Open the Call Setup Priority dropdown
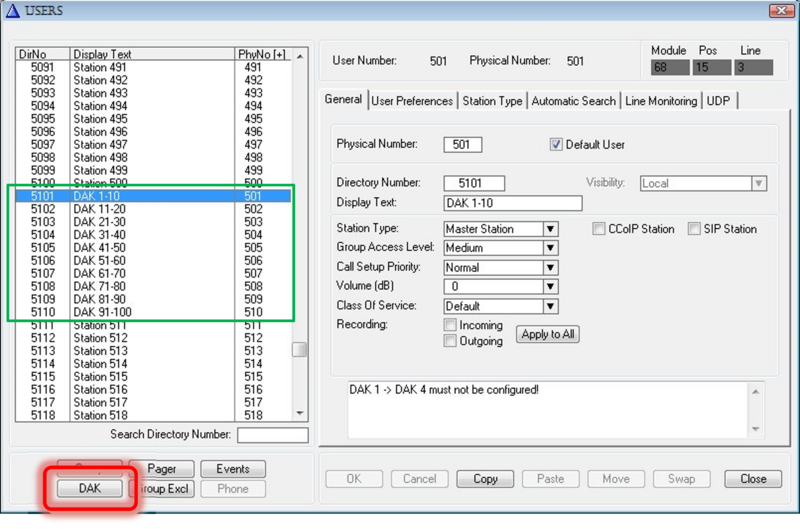 [551, 267]
